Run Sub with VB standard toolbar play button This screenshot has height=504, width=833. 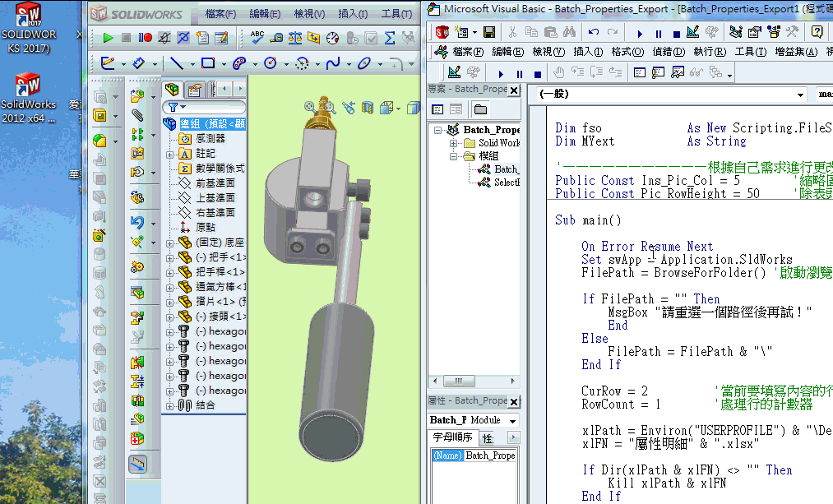(x=640, y=34)
